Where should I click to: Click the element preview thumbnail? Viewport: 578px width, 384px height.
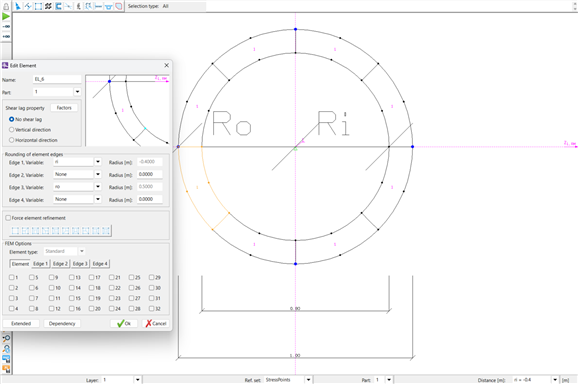pos(127,111)
